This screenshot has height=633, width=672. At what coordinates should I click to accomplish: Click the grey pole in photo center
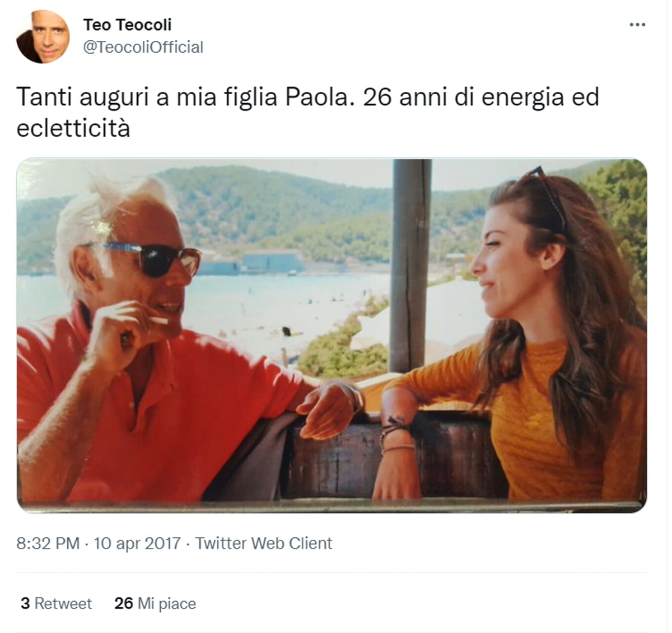tap(410, 266)
